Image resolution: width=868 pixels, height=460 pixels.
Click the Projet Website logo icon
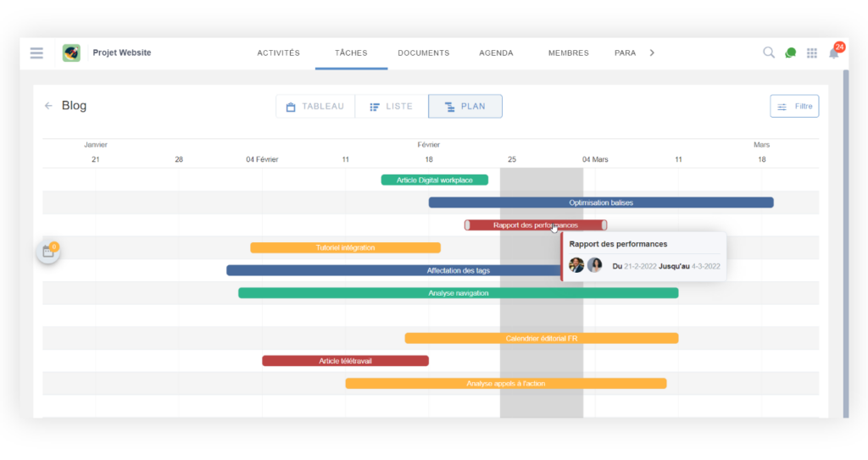[x=71, y=53]
